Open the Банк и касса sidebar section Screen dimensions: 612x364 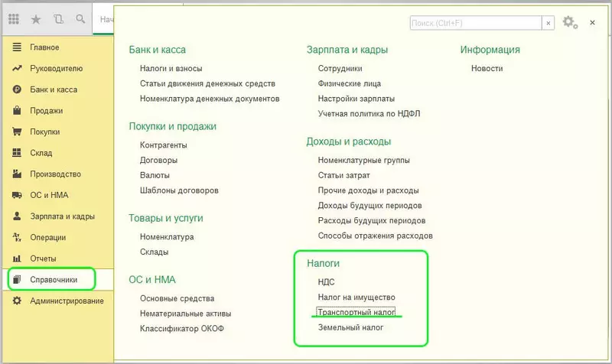point(54,89)
